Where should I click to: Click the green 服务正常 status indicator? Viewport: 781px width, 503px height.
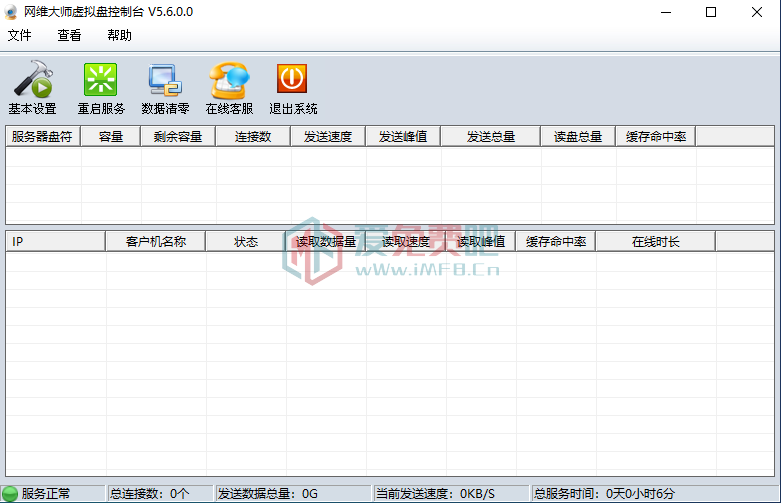tap(9, 494)
